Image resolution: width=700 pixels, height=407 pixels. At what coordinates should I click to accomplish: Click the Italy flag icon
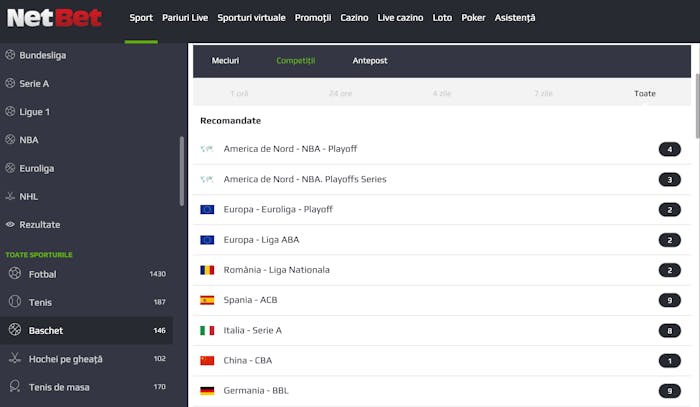point(207,330)
